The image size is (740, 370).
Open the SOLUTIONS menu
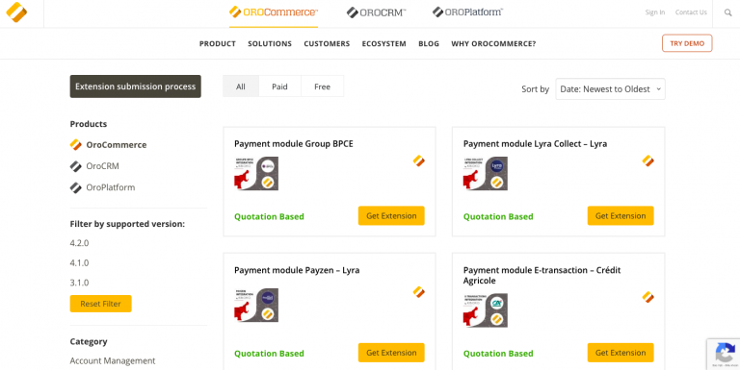coord(270,43)
